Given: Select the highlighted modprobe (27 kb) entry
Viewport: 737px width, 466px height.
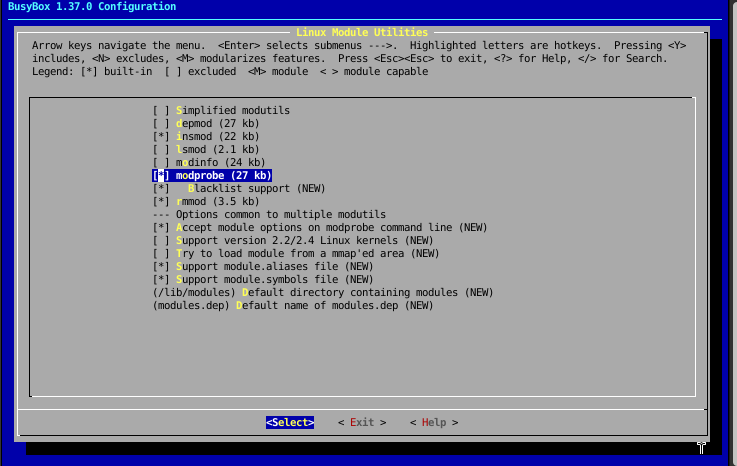Looking at the screenshot, I should 212,175.
